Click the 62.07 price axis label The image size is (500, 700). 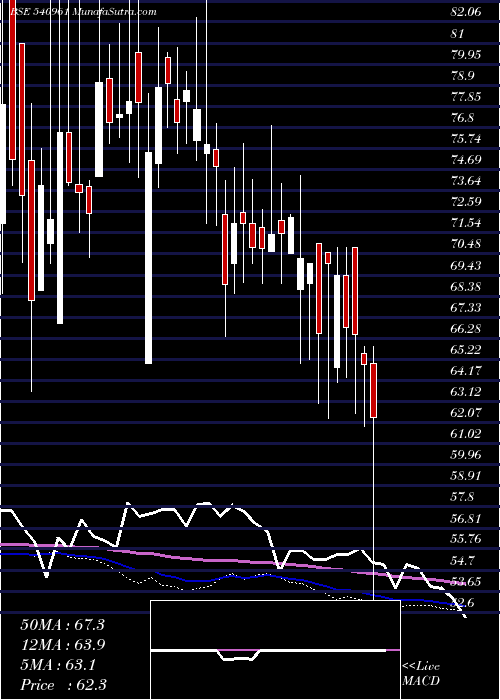[466, 412]
